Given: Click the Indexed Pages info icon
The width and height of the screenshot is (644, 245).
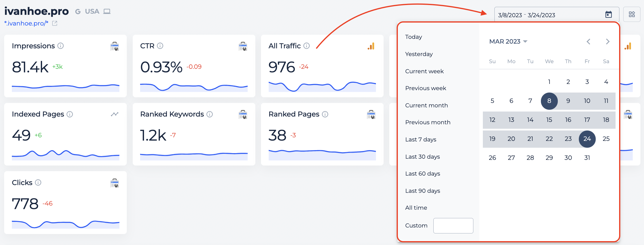Looking at the screenshot, I should point(70,114).
